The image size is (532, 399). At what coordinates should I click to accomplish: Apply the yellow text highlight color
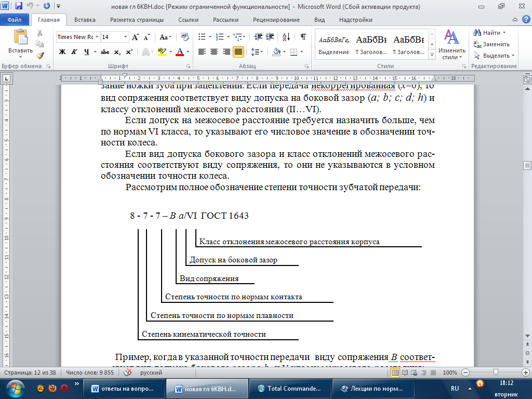point(162,52)
